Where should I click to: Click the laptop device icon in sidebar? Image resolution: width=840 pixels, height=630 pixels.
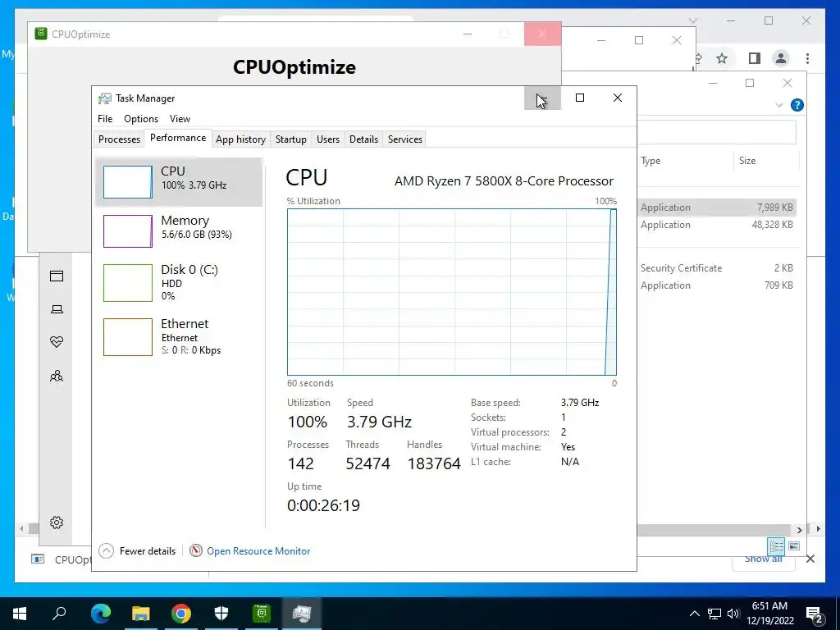click(57, 309)
